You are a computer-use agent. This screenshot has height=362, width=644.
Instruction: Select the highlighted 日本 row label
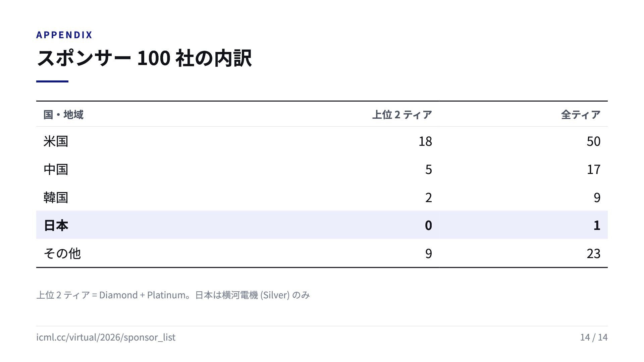click(x=56, y=225)
